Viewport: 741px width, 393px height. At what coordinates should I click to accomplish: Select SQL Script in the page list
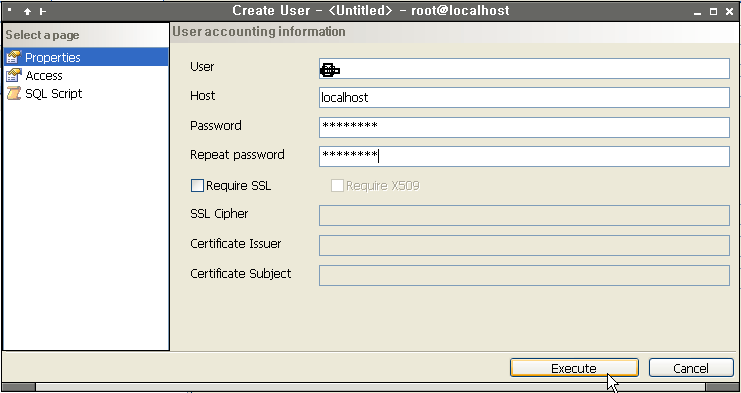[54, 94]
